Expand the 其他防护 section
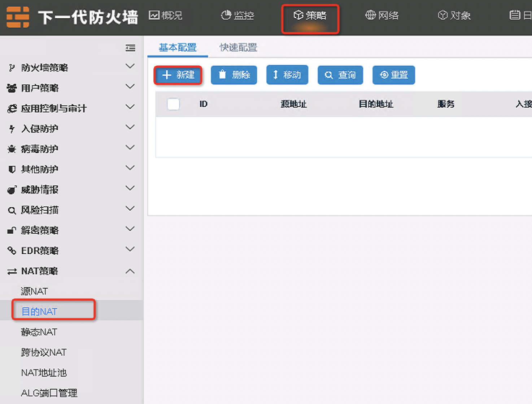The image size is (532, 404). pyautogui.click(x=129, y=167)
